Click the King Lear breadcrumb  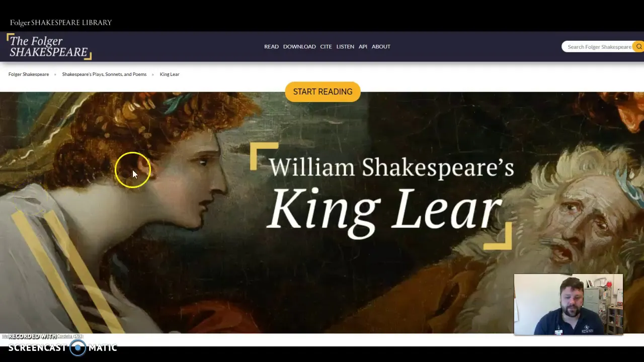pos(170,74)
